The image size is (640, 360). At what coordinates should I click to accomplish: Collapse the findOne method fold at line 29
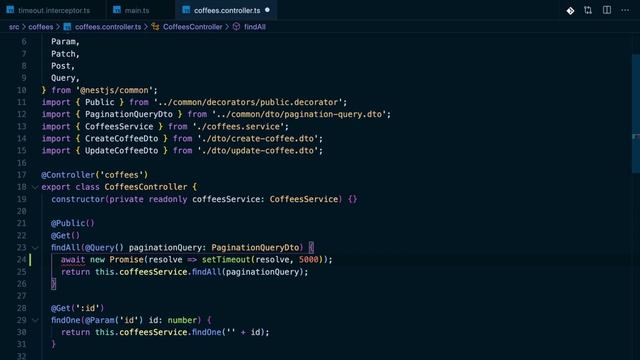[35, 320]
